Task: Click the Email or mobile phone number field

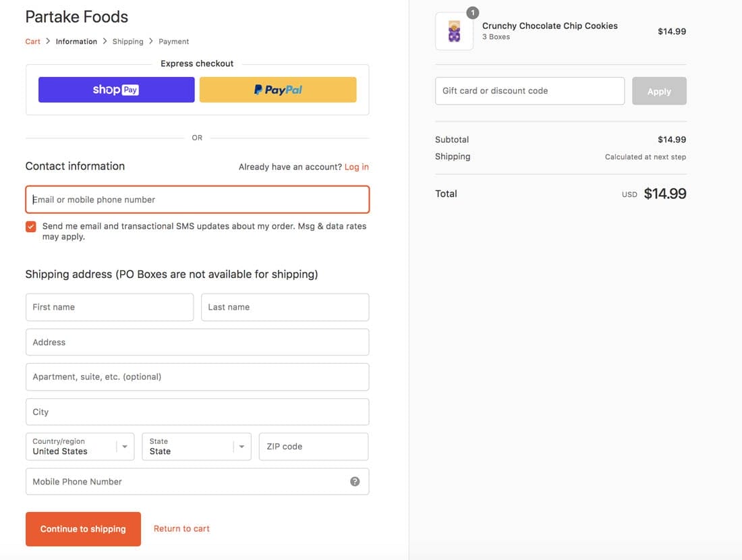Action: point(197,200)
